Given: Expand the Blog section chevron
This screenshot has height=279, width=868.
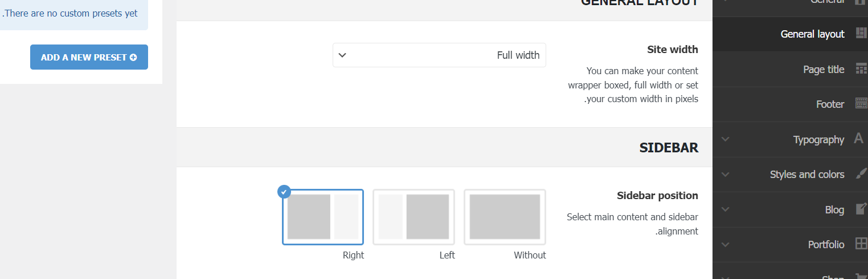Looking at the screenshot, I should 725,209.
